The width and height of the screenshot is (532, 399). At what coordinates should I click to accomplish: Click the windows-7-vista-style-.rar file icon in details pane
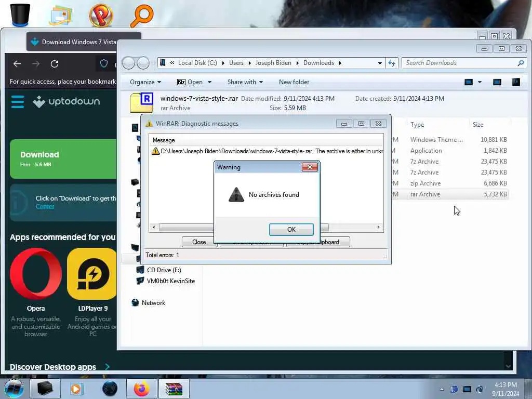141,102
